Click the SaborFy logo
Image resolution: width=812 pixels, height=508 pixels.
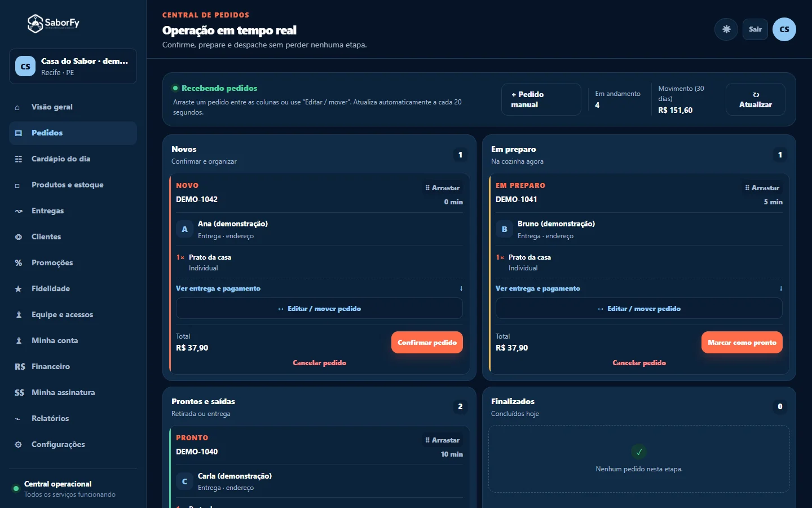[54, 23]
